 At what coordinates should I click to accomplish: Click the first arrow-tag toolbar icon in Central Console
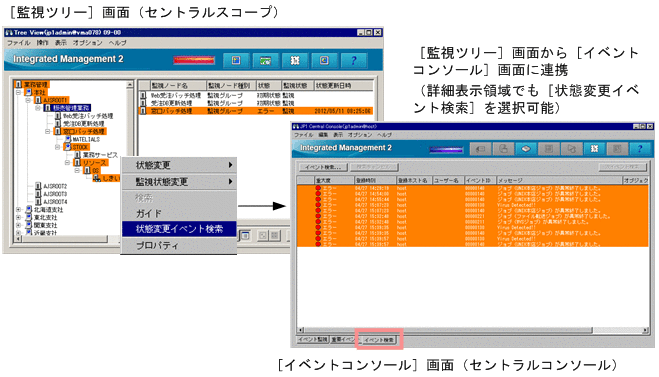click(480, 149)
